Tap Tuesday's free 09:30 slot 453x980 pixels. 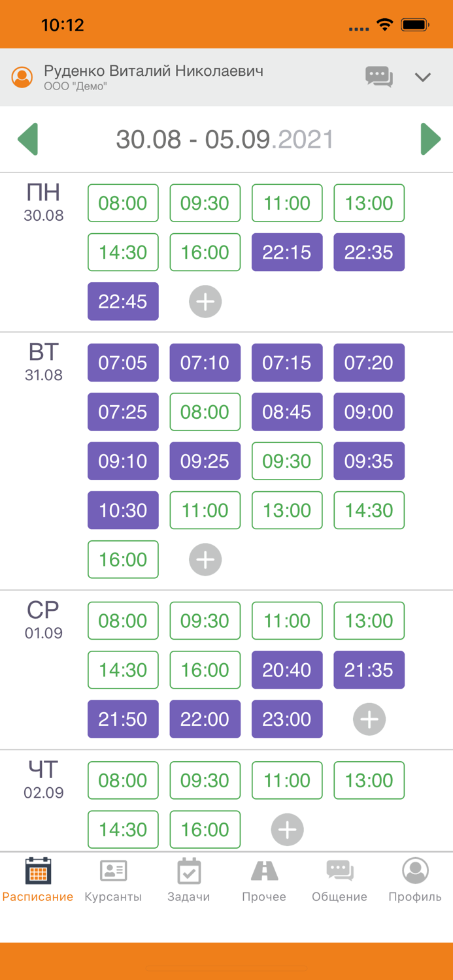[x=287, y=461]
